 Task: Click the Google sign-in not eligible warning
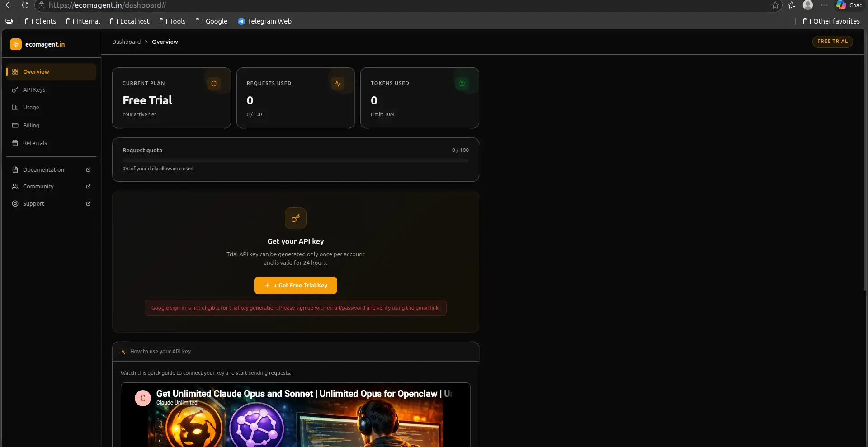[296, 308]
